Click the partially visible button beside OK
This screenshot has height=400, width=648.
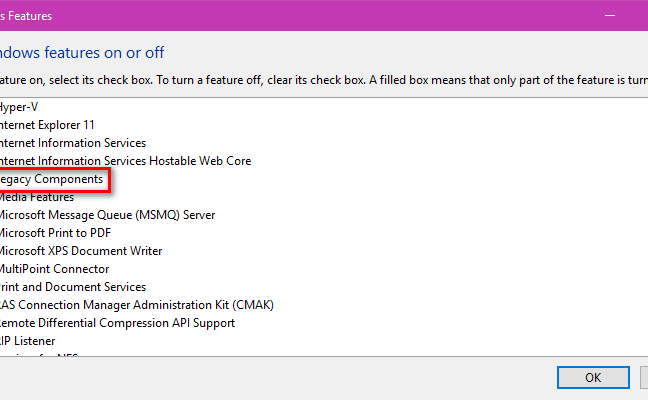[x=644, y=377]
